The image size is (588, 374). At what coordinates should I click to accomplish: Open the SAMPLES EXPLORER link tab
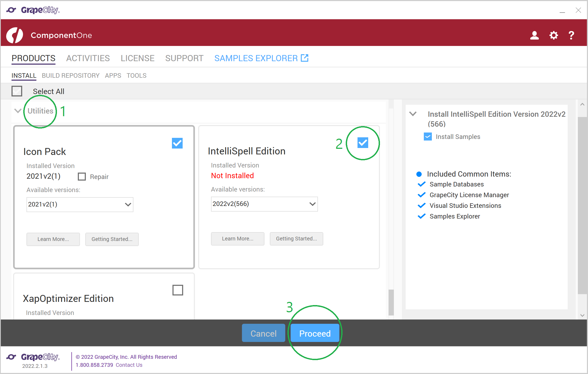[x=261, y=58]
